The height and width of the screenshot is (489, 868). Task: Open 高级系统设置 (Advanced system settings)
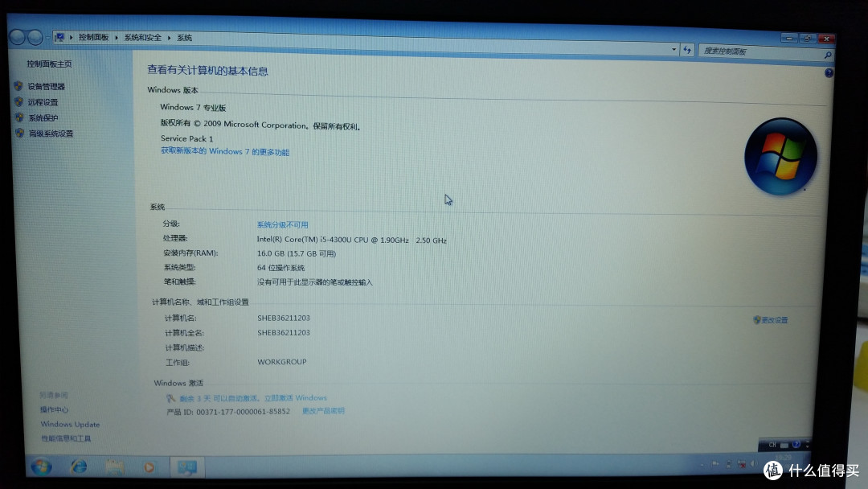[51, 134]
